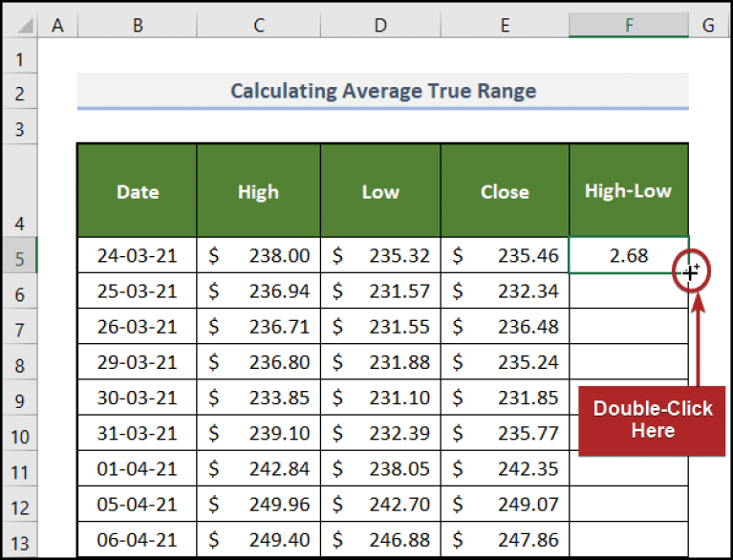Select date cell 05-04-21
This screenshot has width=733, height=560.
[138, 504]
